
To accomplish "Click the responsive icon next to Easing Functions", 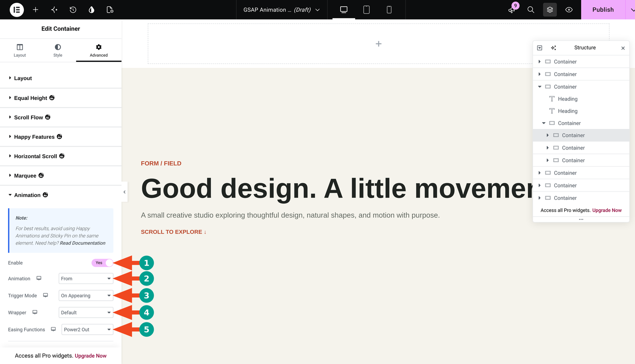I will (x=53, y=329).
